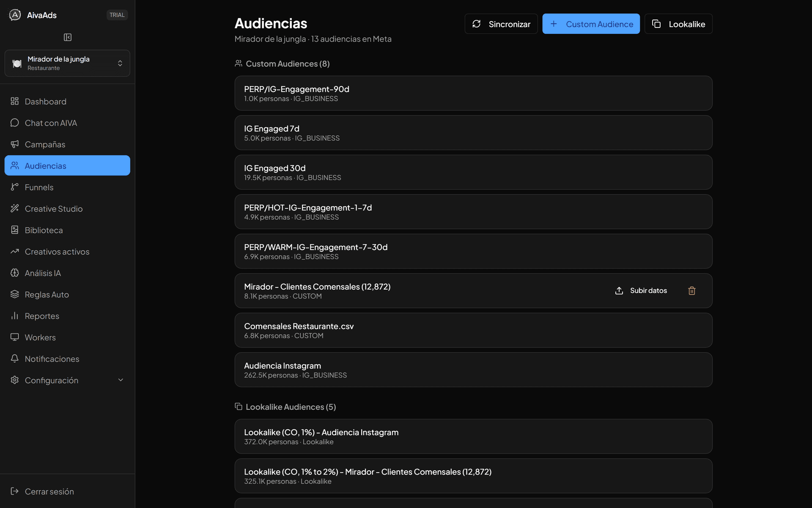
Task: Delete Mirador Clientes Comensales via trash icon
Action: [x=692, y=290]
